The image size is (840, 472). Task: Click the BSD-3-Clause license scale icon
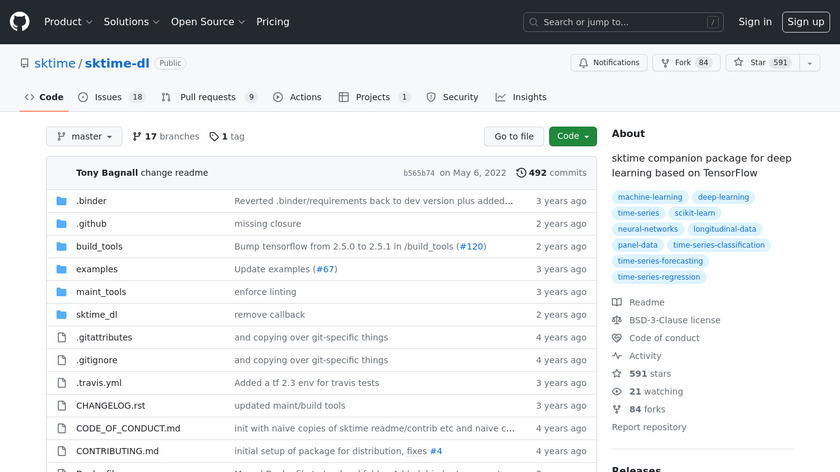point(617,321)
